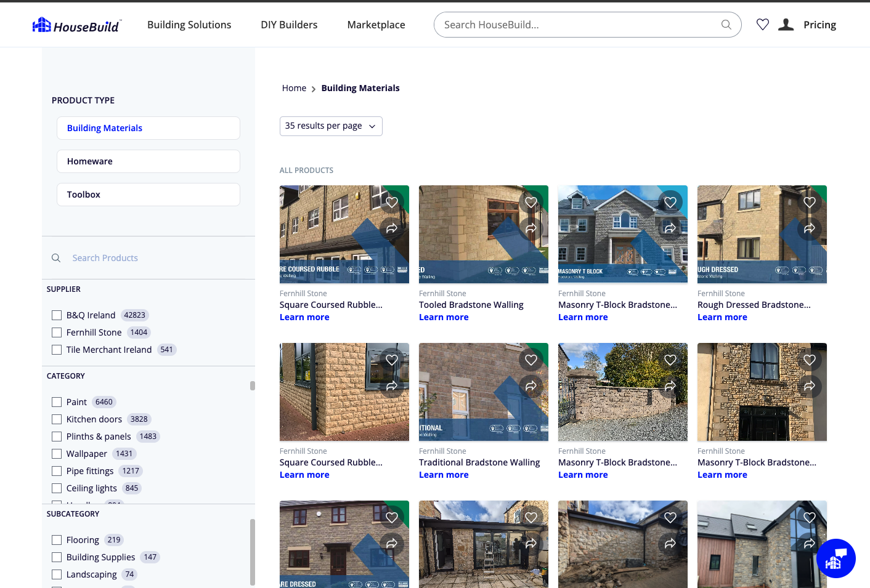Tick the Flooring subcategory checkbox
Screen dimensions: 870x588
(x=57, y=540)
